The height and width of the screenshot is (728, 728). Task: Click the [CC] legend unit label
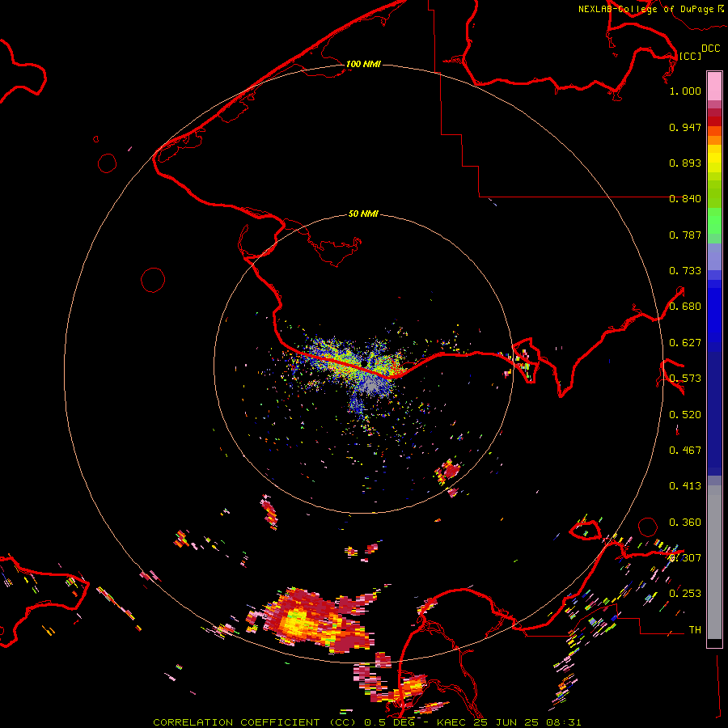(x=690, y=56)
